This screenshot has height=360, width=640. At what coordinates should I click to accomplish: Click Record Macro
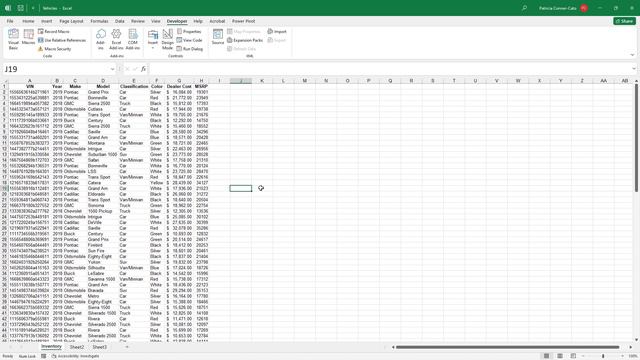click(x=54, y=31)
